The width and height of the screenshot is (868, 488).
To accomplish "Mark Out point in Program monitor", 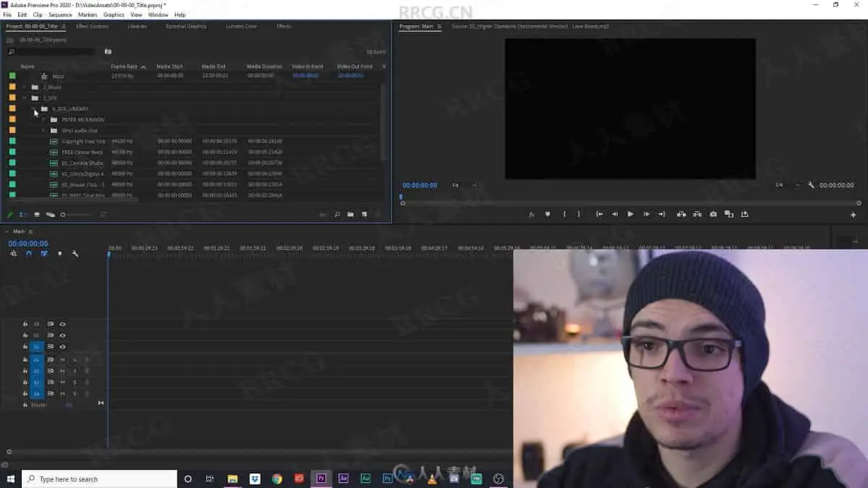I will point(579,214).
